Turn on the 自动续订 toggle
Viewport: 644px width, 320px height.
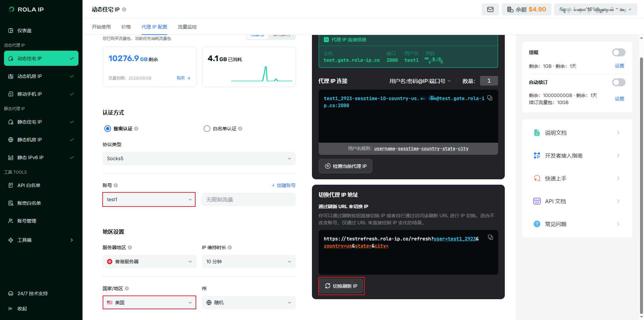pos(618,82)
